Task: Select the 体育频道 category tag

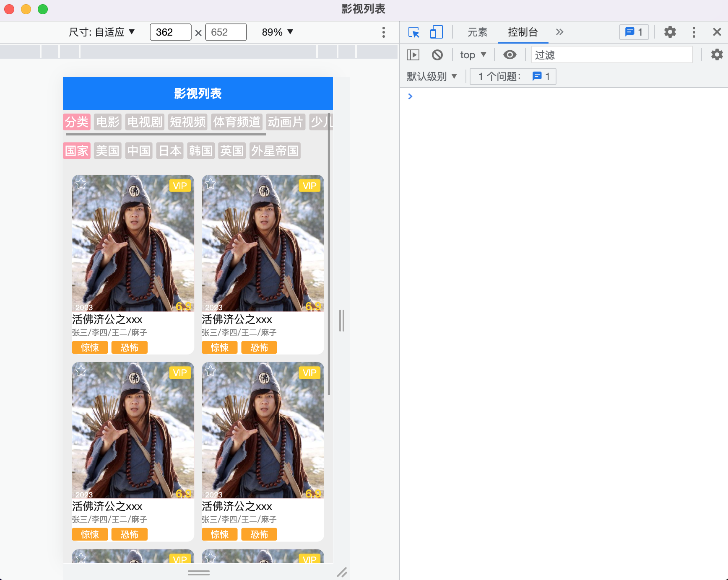Action: 237,122
